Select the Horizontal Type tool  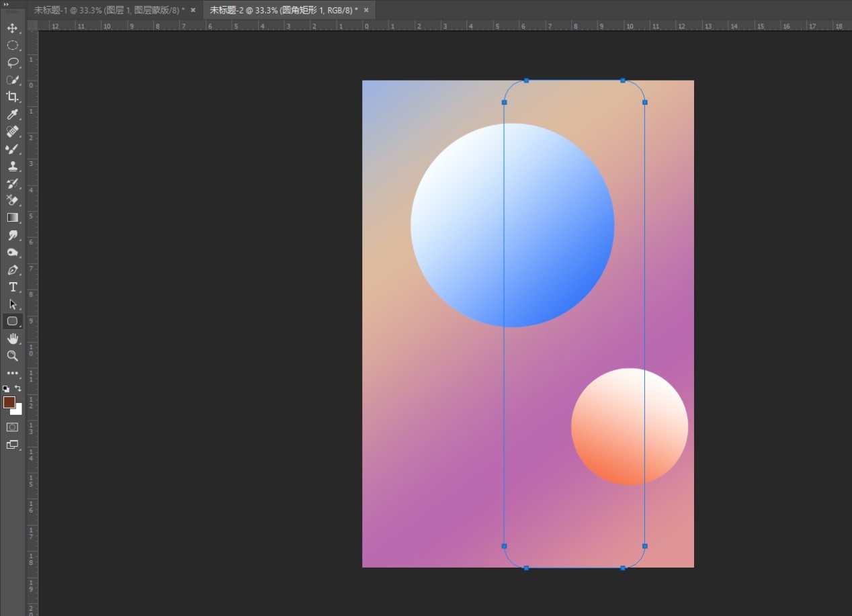[x=12, y=287]
